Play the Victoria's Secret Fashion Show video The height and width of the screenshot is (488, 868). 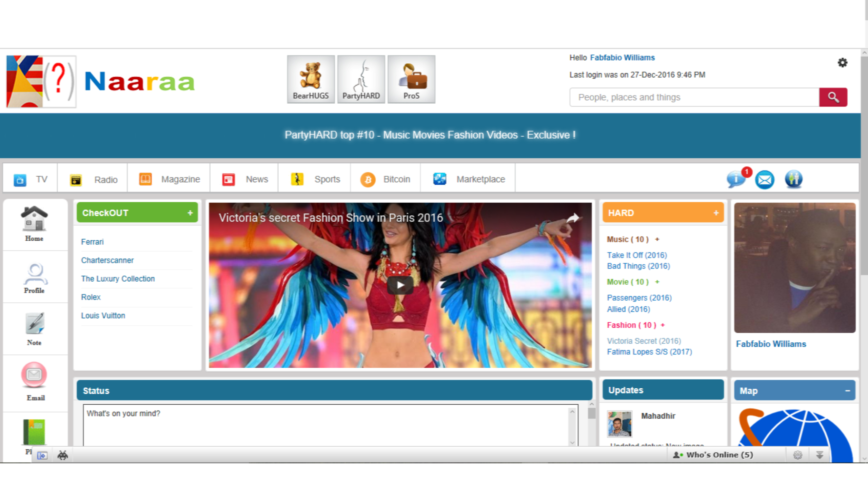pos(400,285)
